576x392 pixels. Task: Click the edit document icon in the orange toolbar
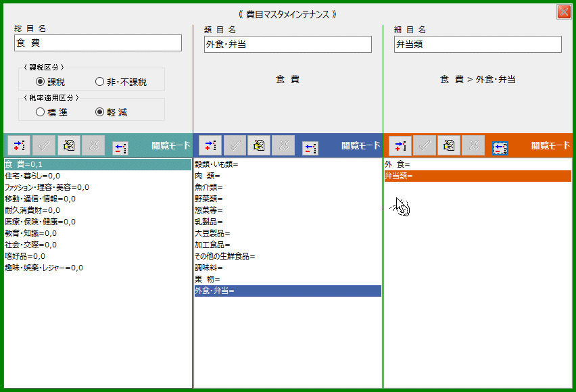tap(448, 145)
